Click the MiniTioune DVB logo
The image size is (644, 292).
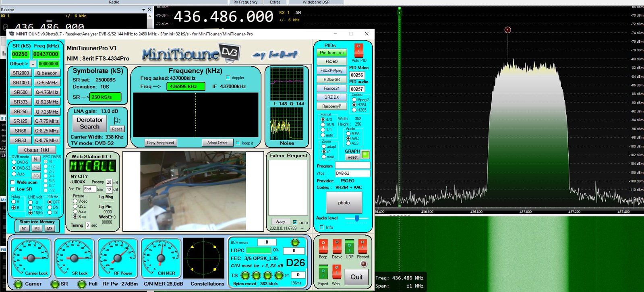[191, 54]
